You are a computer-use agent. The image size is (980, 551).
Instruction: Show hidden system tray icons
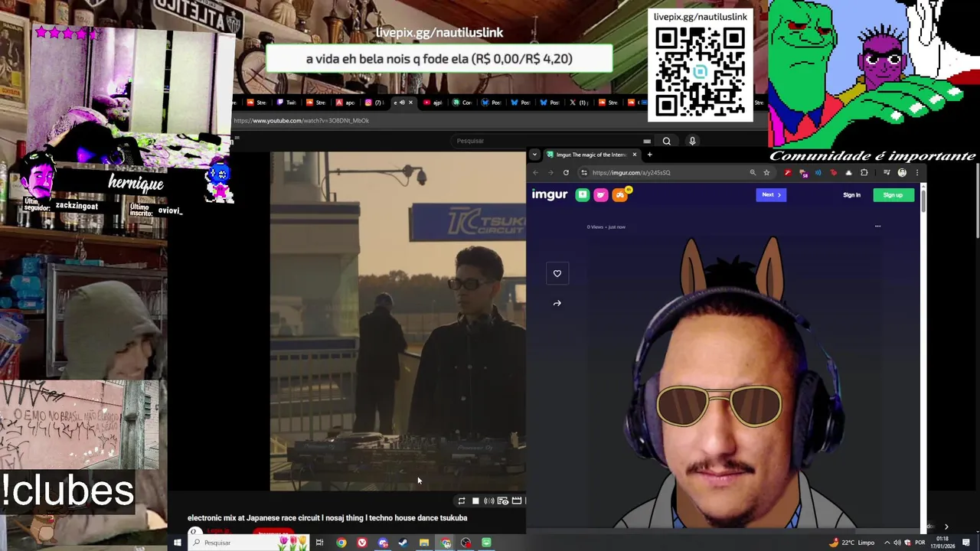coord(887,543)
